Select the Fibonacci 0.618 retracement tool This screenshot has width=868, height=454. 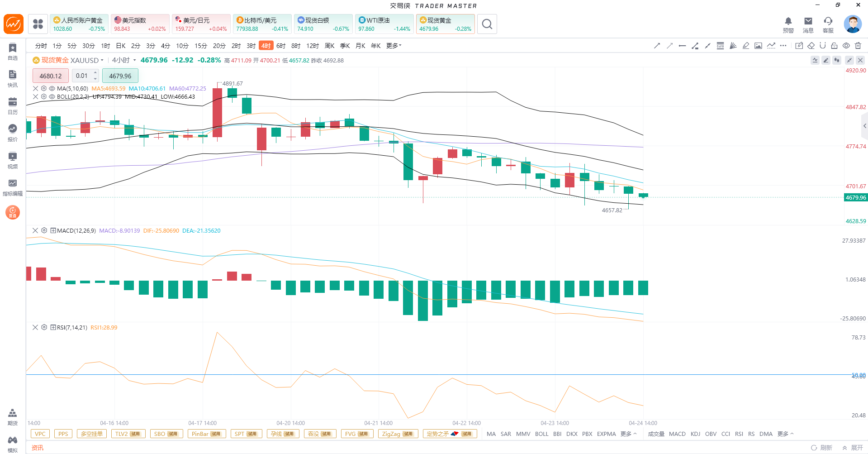(x=720, y=46)
